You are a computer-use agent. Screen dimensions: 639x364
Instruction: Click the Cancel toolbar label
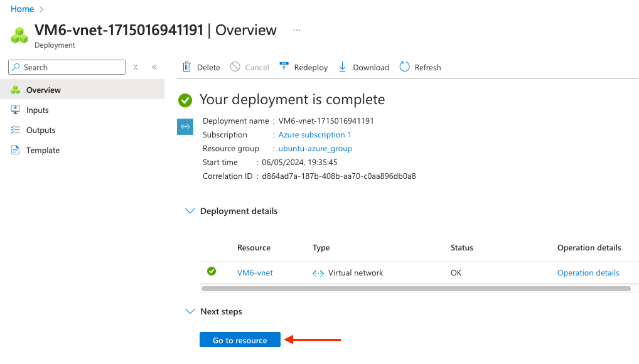tap(257, 67)
